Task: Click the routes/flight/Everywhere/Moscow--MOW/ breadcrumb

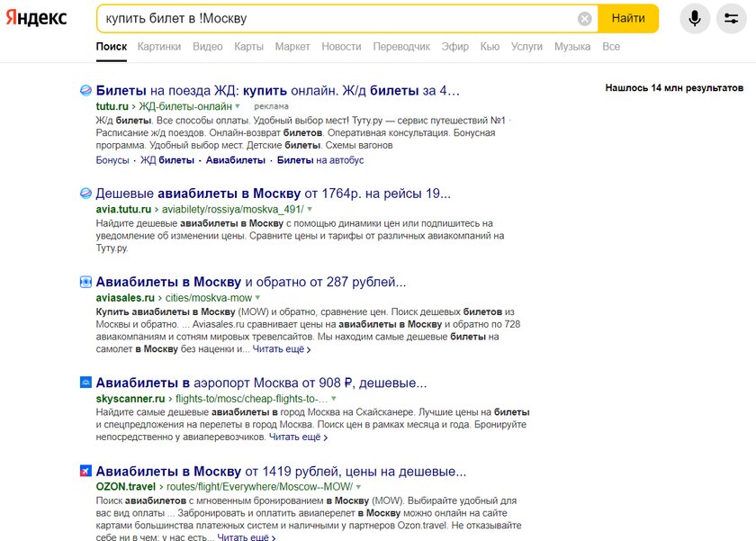Action: 259,487
